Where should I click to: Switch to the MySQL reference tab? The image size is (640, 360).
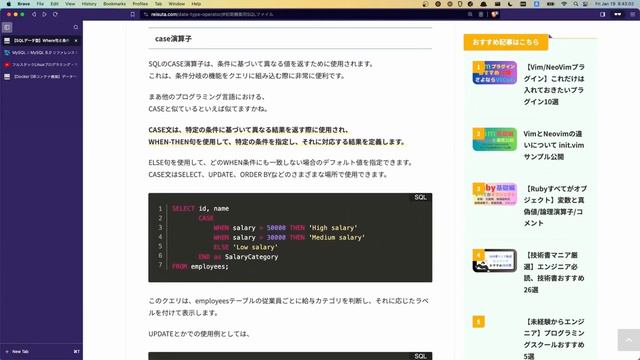[40, 53]
